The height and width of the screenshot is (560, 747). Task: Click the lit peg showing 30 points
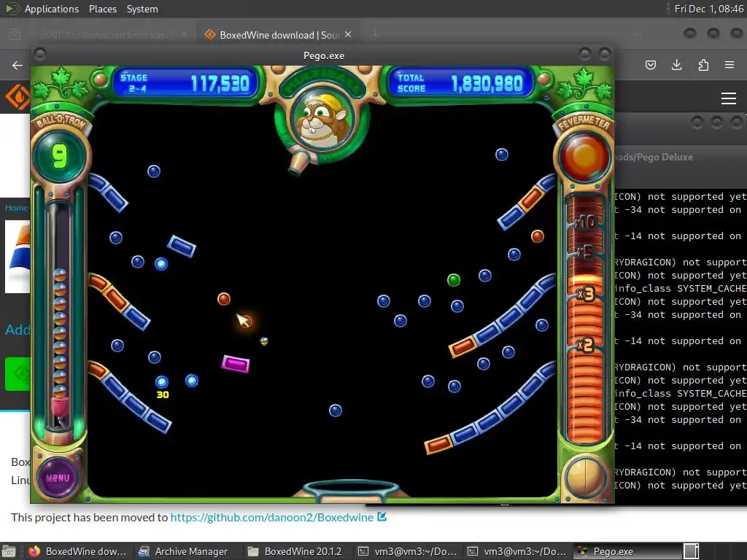(x=162, y=382)
